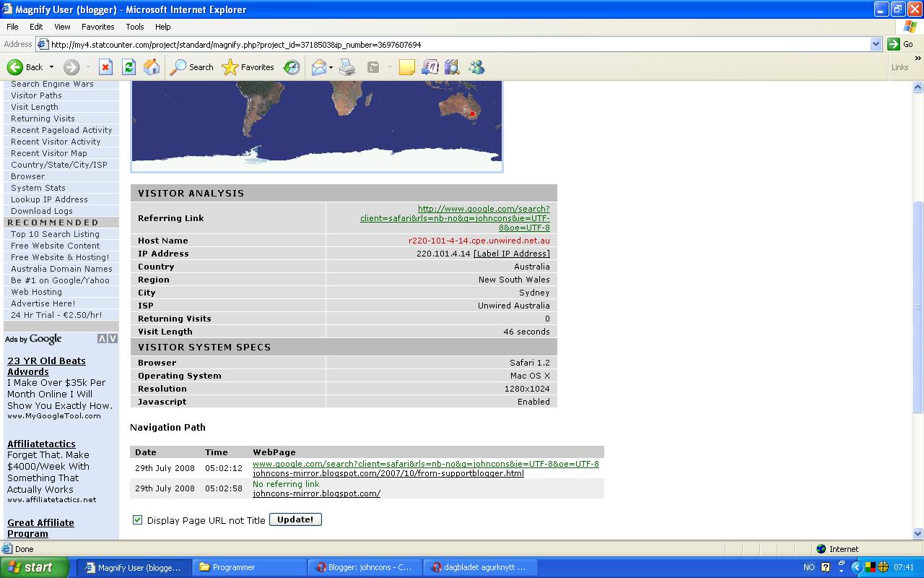Click the green Forward arrow button
924x578 pixels.
[71, 67]
